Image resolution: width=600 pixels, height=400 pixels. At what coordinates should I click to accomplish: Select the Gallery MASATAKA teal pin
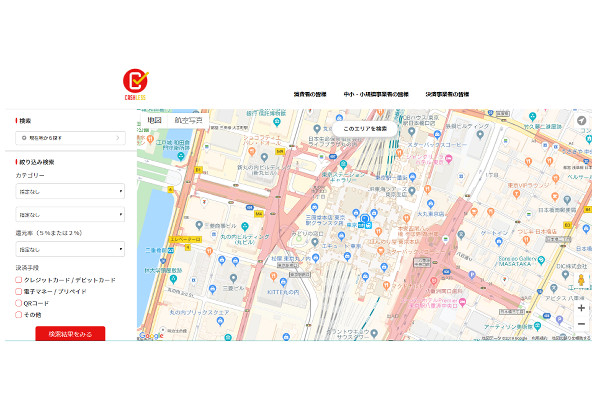click(541, 261)
